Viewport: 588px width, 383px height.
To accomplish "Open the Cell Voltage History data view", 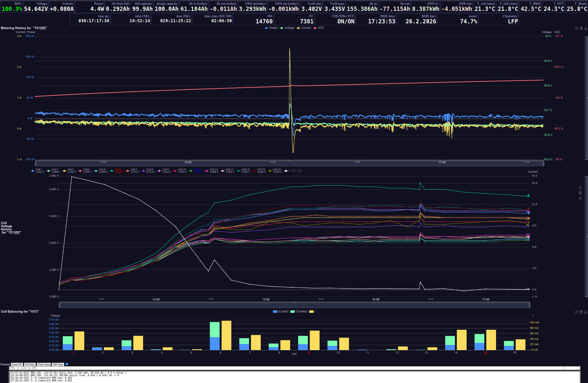I will [580, 193].
